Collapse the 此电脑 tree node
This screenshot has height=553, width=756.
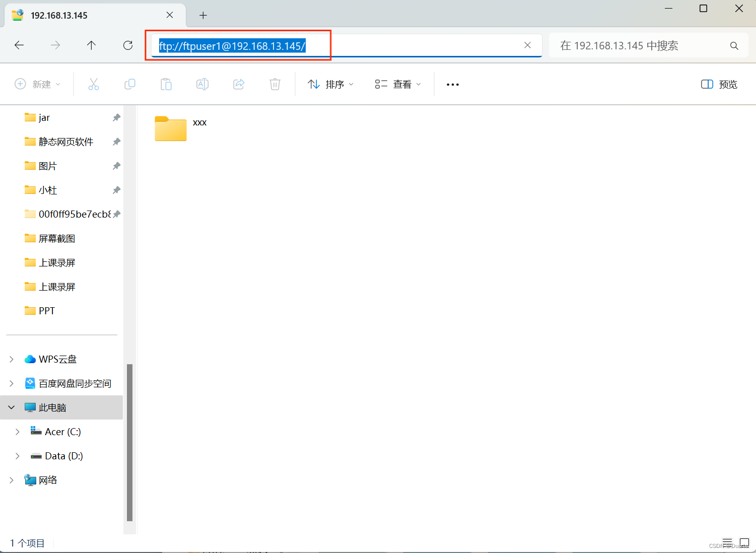(12, 407)
